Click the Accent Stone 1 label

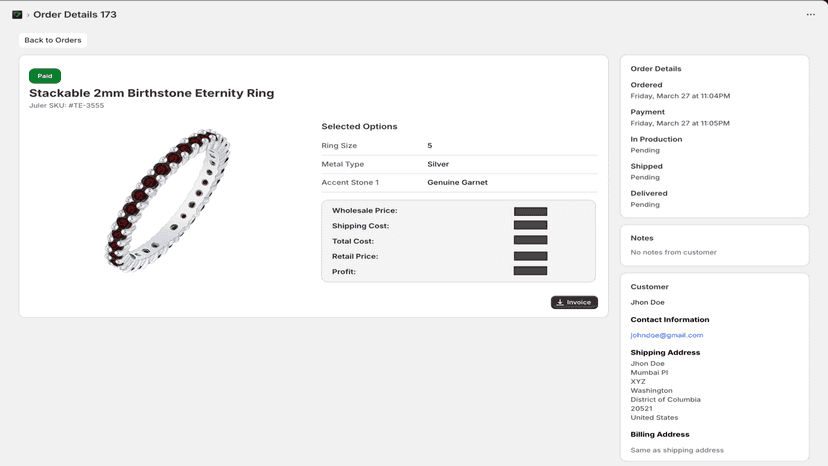pos(350,182)
